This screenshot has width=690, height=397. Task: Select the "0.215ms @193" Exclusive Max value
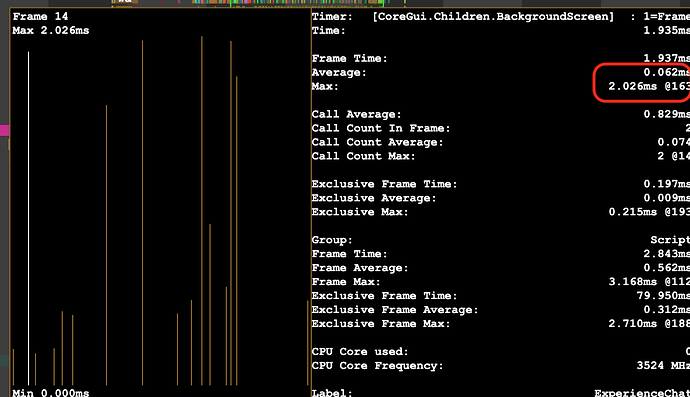[649, 212]
